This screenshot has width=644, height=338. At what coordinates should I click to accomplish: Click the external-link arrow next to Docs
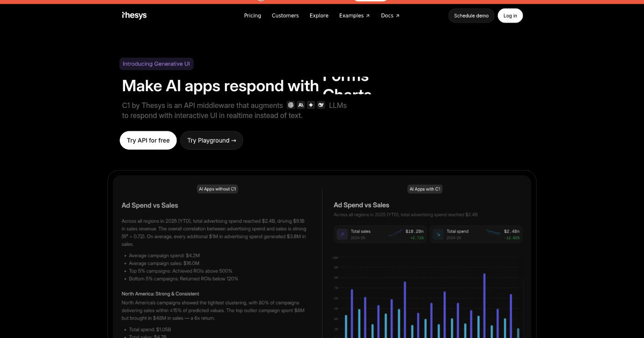398,15
